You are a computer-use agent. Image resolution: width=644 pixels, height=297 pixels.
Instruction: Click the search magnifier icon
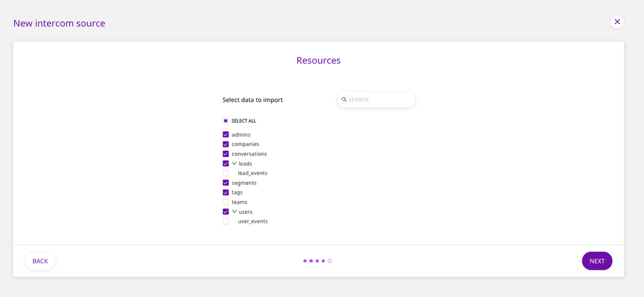343,99
